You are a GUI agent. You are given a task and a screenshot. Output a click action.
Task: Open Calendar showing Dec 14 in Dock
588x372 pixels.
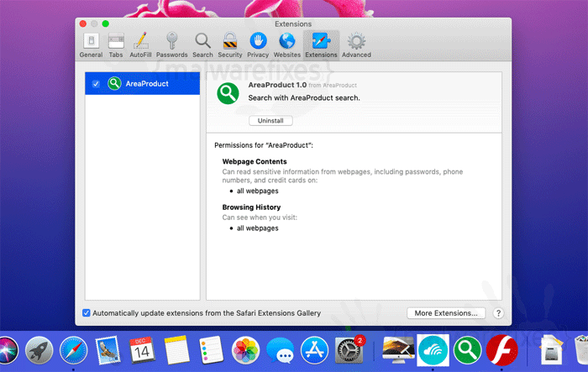(x=142, y=350)
